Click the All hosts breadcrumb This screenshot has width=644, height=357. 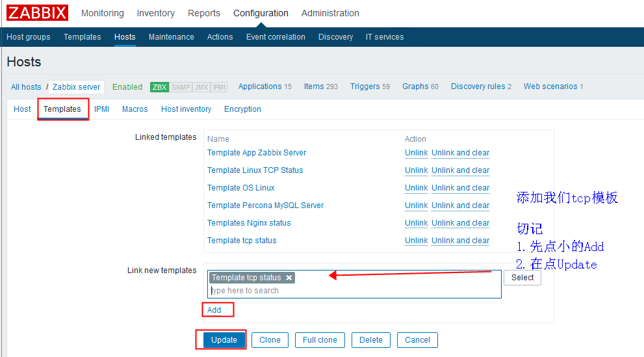26,87
